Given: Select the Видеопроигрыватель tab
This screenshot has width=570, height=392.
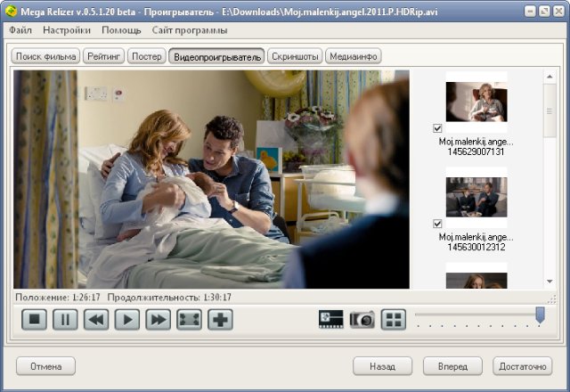Looking at the screenshot, I should (x=216, y=56).
